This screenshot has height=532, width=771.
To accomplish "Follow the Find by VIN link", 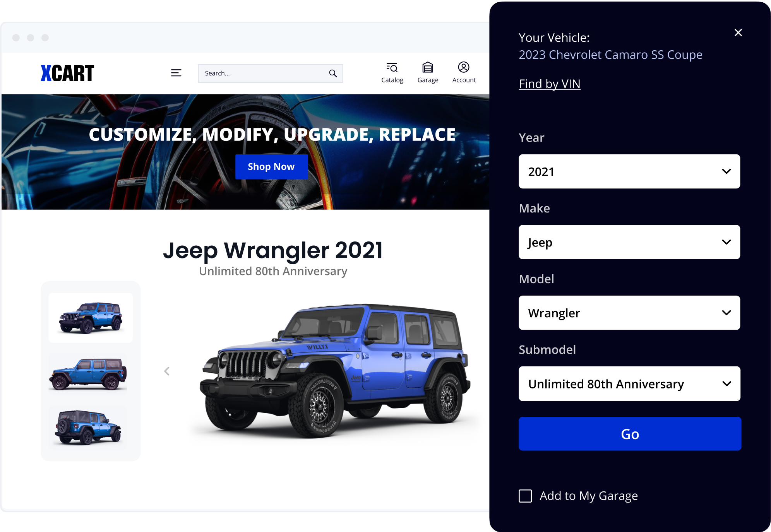I will click(549, 84).
